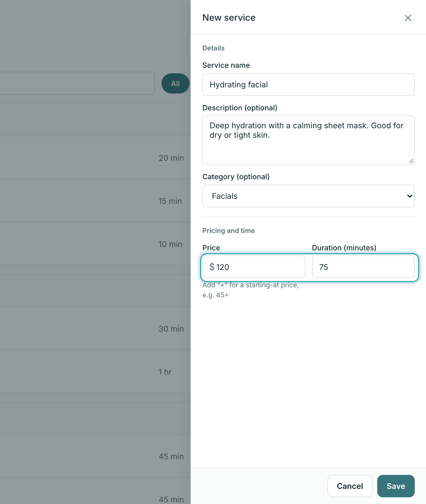426x504 pixels.
Task: Grab the description resize handle
Action: pyautogui.click(x=411, y=161)
